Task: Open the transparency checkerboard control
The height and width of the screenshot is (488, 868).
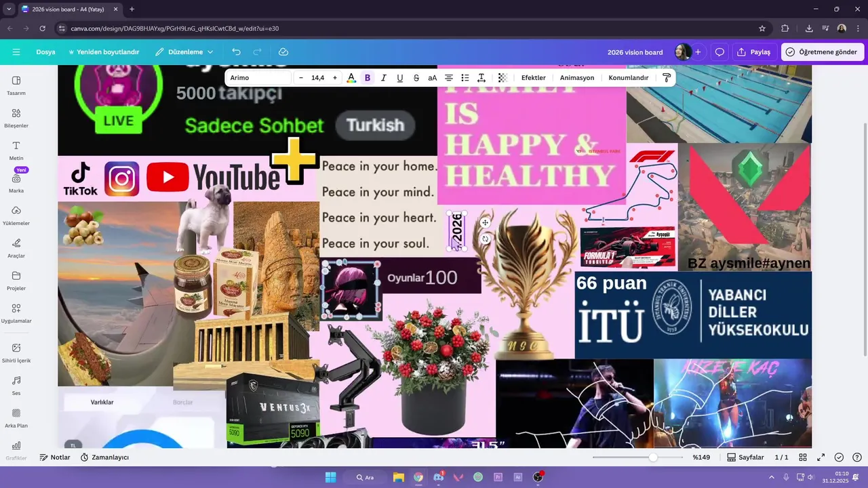Action: (x=502, y=78)
